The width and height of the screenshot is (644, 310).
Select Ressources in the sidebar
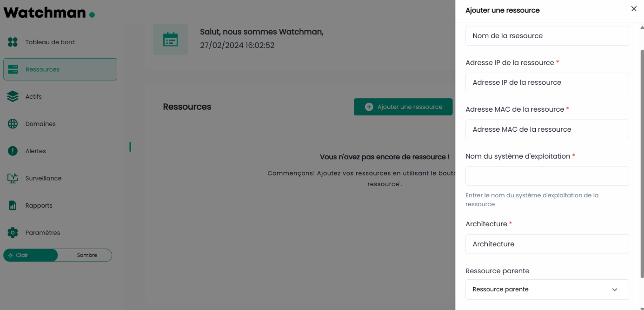pos(60,69)
